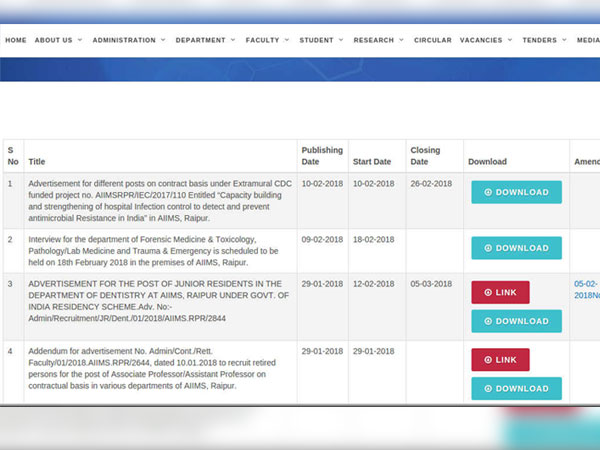Select closing date 26-02-2018 cell

pos(431,184)
